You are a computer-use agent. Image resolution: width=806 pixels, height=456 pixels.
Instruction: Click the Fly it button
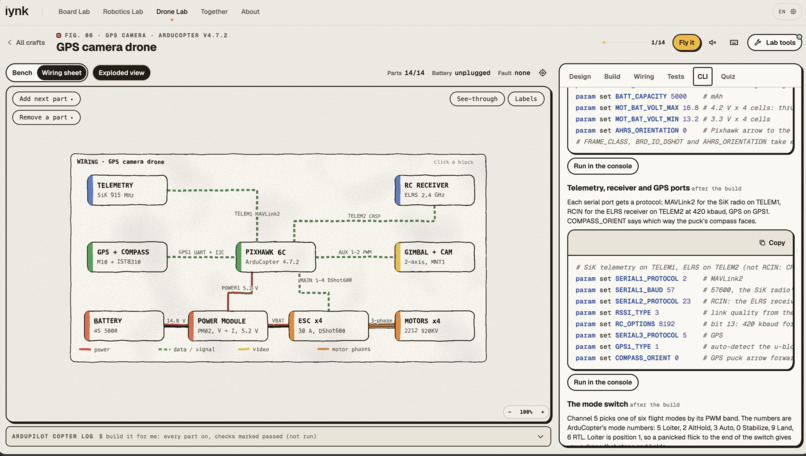click(687, 43)
